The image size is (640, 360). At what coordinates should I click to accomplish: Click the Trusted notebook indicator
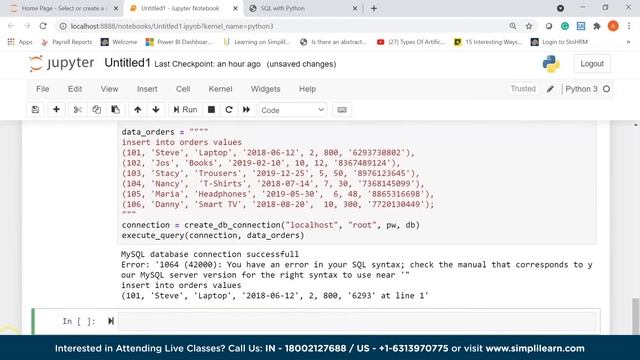pos(523,89)
